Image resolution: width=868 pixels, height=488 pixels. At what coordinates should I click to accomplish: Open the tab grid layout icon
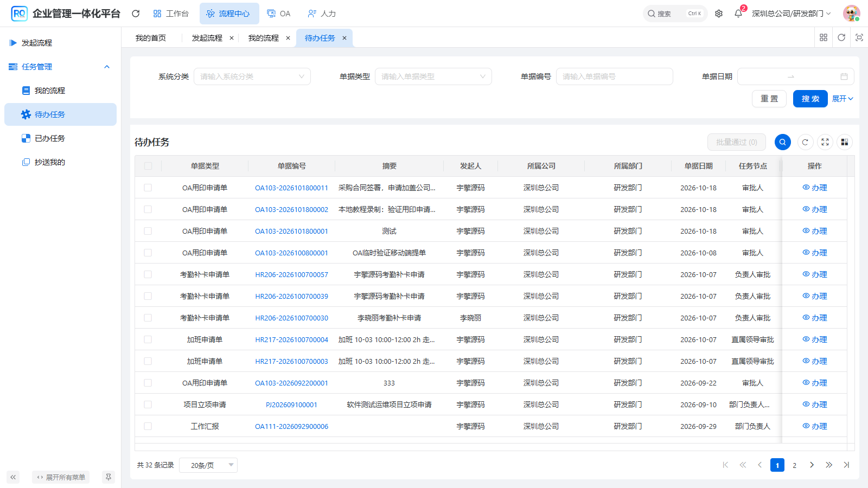pos(824,37)
